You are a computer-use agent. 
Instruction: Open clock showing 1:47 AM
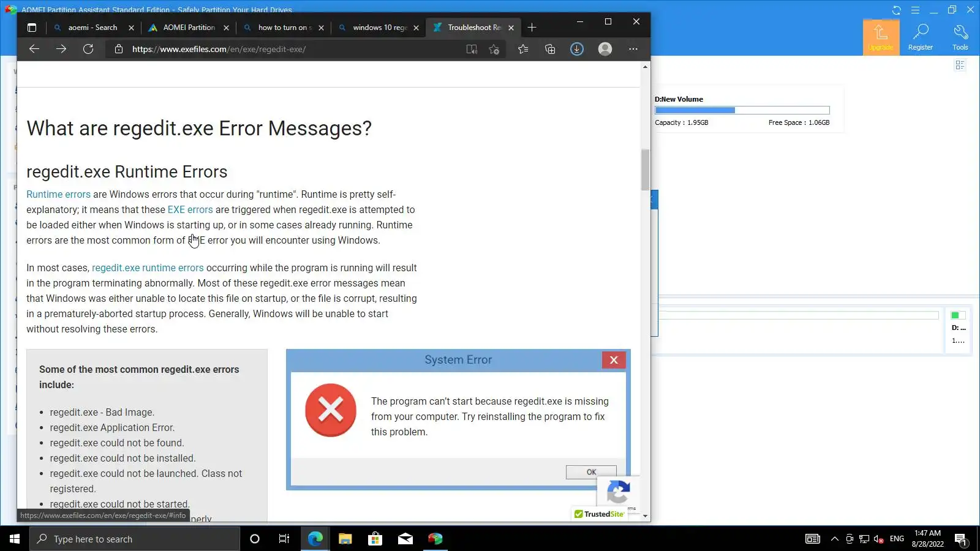(927, 539)
